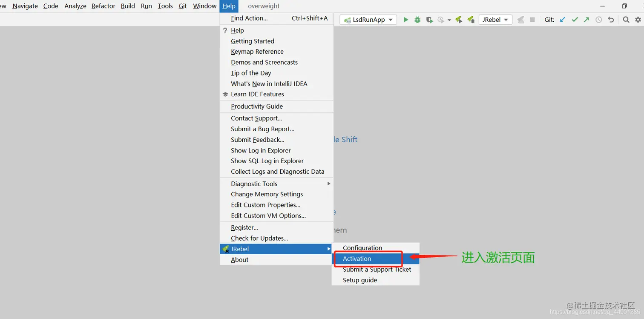Select the highlighted JRebel menu entry
Screen dimensions: 644x319
tap(276, 249)
